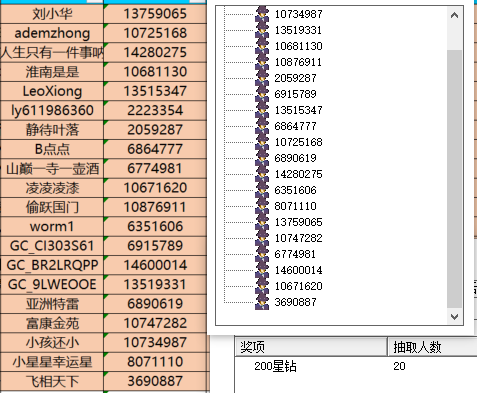Select tree entry 10725168 in winners list
The height and width of the screenshot is (393, 477).
[299, 142]
